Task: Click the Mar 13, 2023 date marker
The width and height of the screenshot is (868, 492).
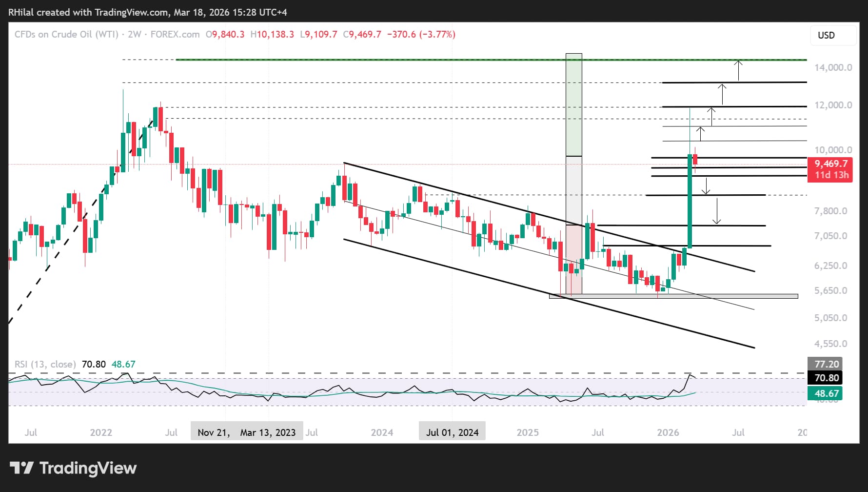Action: click(x=268, y=432)
